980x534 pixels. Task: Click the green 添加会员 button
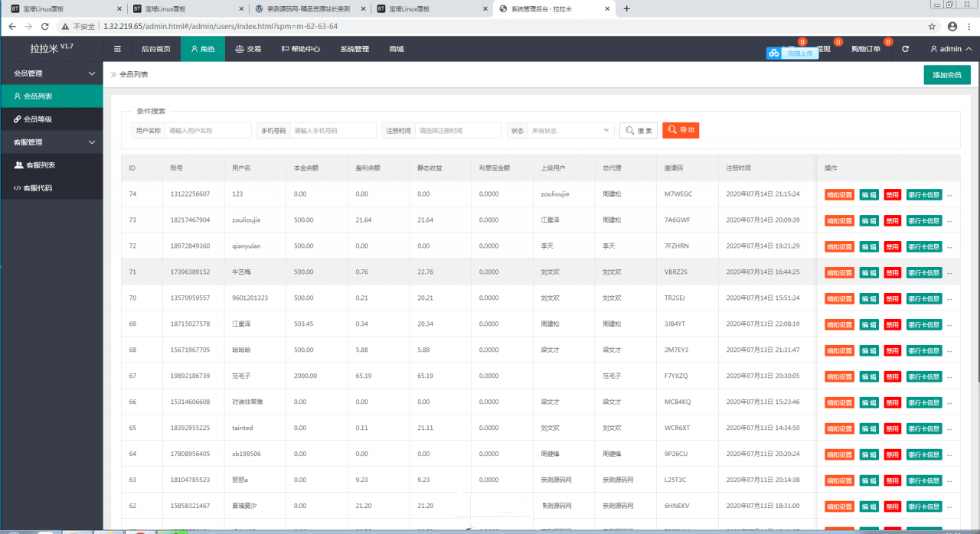click(946, 75)
